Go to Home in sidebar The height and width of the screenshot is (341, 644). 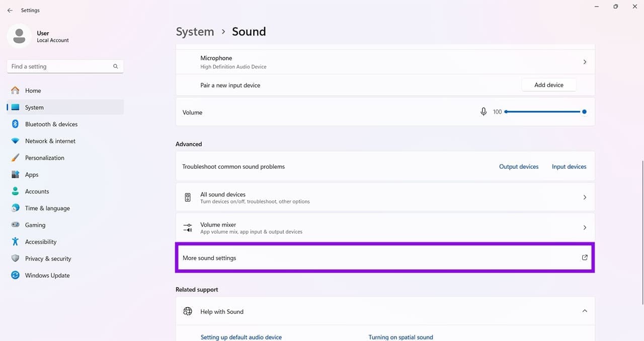click(x=65, y=91)
